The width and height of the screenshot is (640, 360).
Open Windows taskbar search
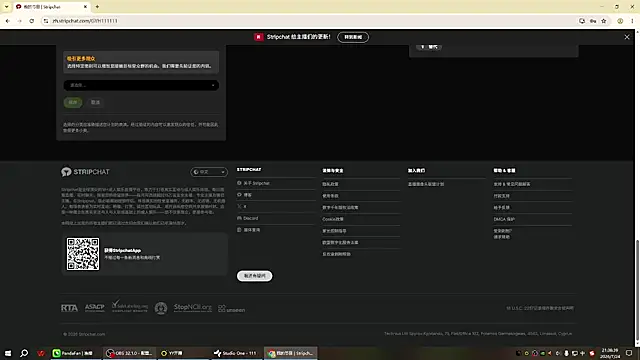pos(24,353)
